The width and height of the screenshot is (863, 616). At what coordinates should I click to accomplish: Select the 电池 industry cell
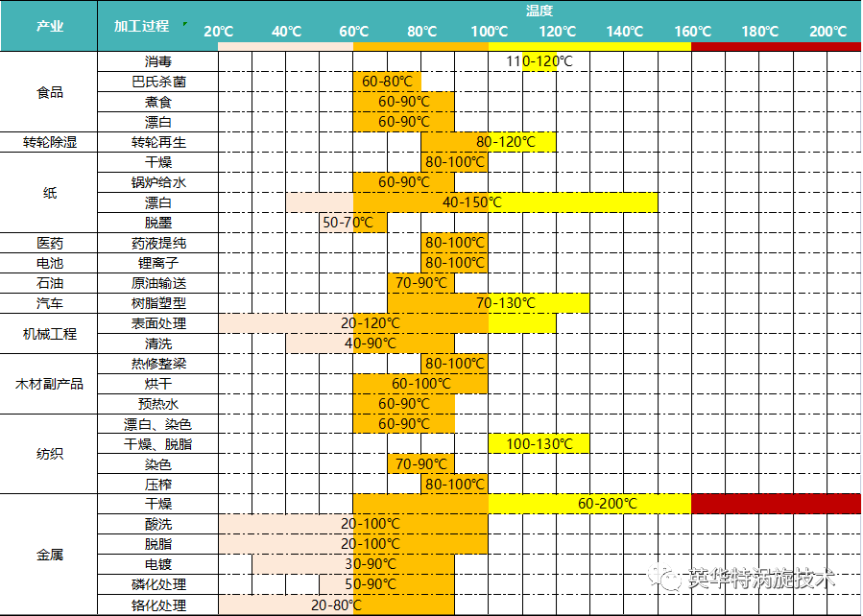click(x=49, y=263)
